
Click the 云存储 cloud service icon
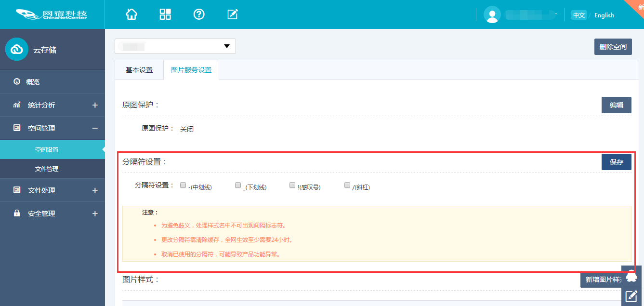coord(16,49)
